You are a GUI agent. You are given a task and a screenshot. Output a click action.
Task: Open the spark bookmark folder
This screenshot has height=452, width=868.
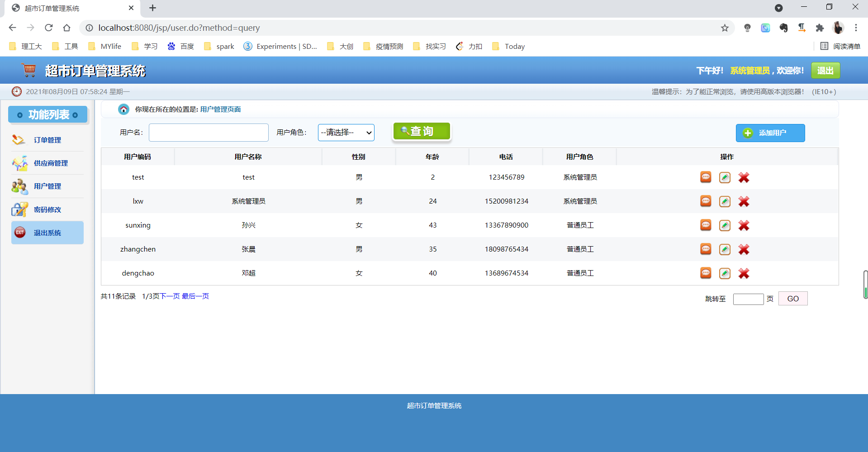coord(219,46)
